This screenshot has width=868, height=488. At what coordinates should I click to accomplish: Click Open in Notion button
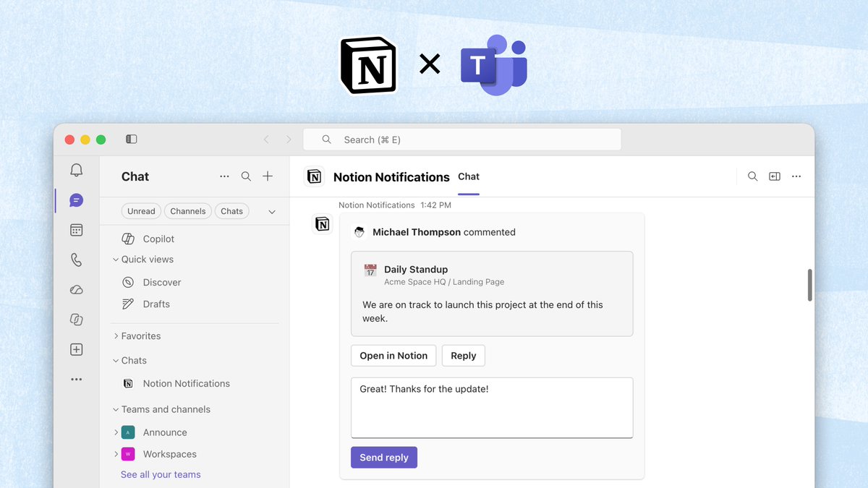click(x=393, y=356)
